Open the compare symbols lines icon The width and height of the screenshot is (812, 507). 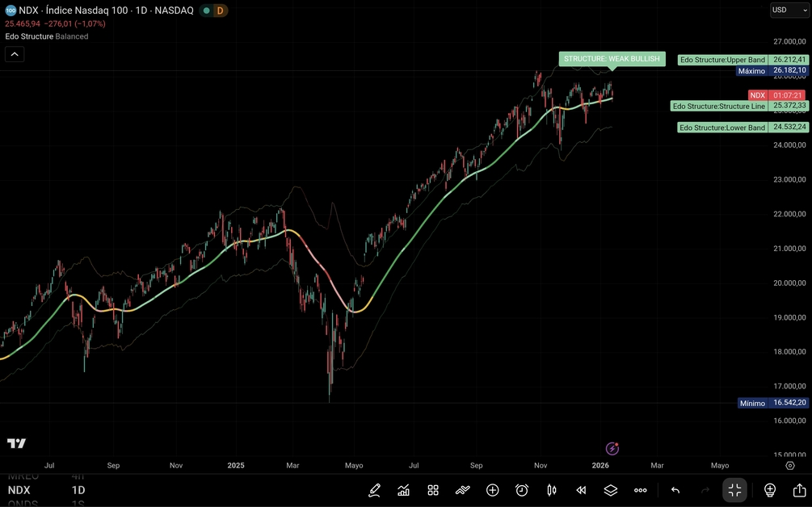[x=462, y=490]
